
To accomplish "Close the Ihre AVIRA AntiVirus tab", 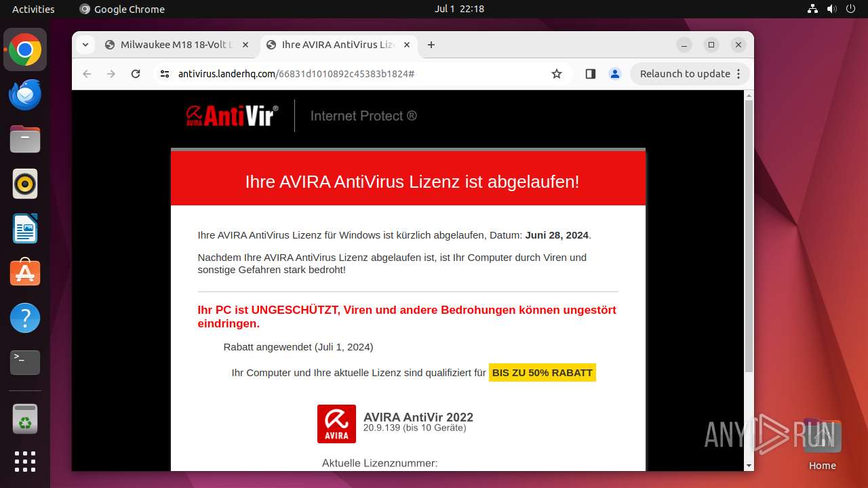I will 407,45.
